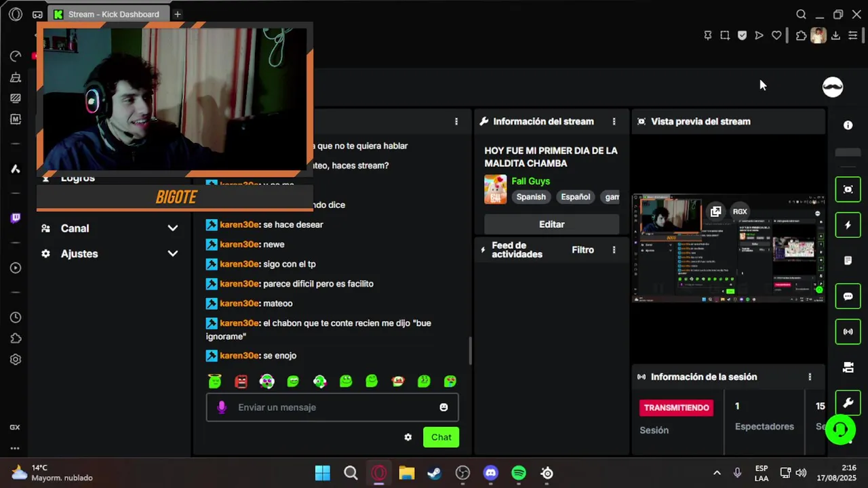Screen dimensions: 868x488
Task: Click the broadcast signal icon in right sidebar
Action: point(848,332)
